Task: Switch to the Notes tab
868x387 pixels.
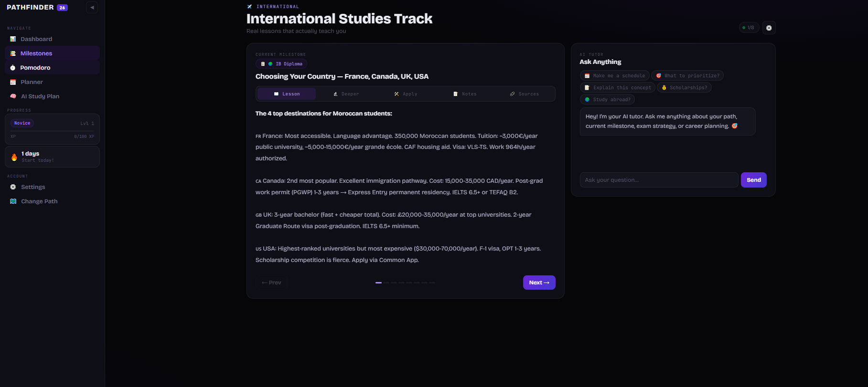Action: 465,94
